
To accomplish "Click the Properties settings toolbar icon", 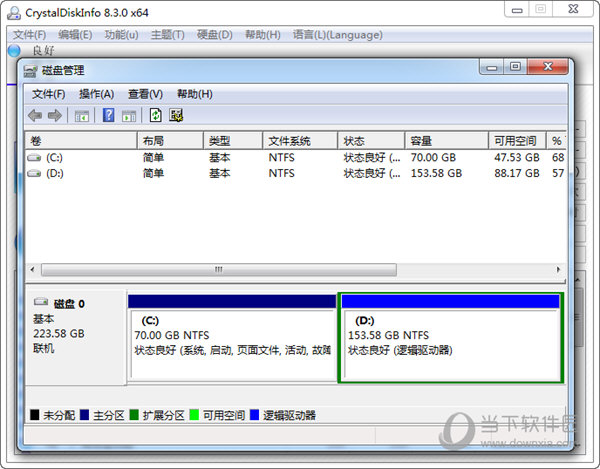I will [176, 115].
